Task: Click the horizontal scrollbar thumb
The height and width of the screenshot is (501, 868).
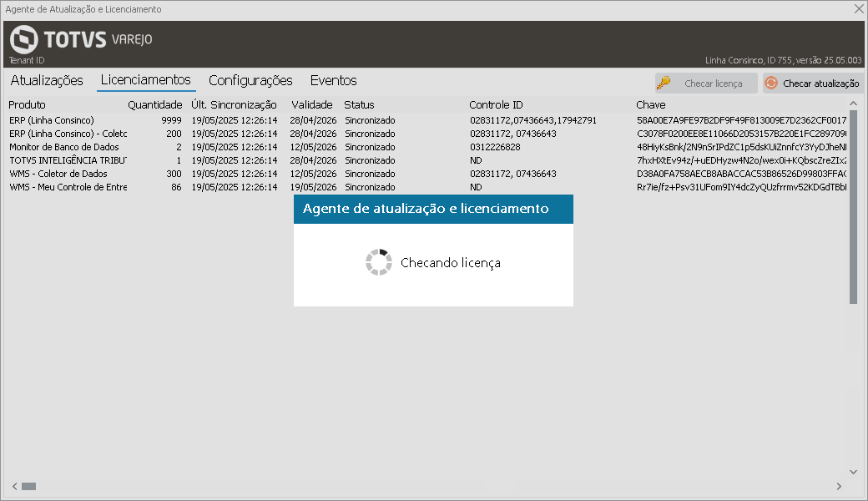Action: pos(28,486)
